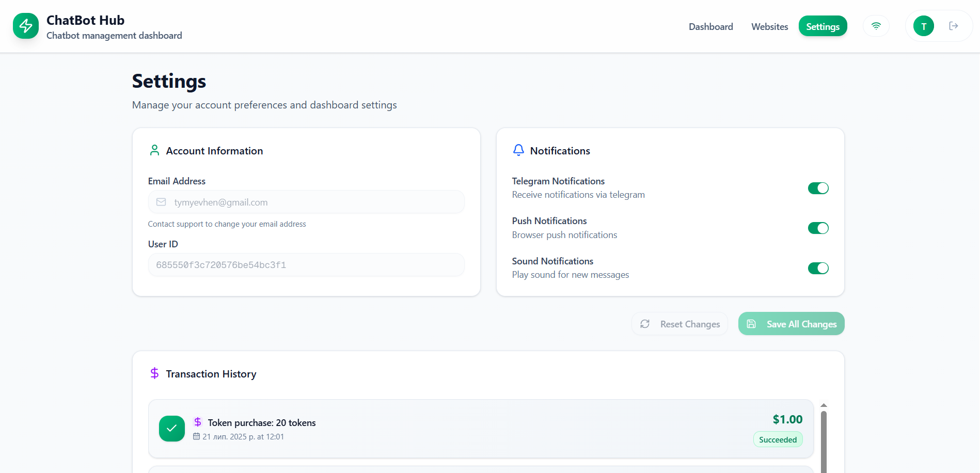Click the Account Information person icon
Viewport: 980px width, 473px height.
[x=154, y=150]
